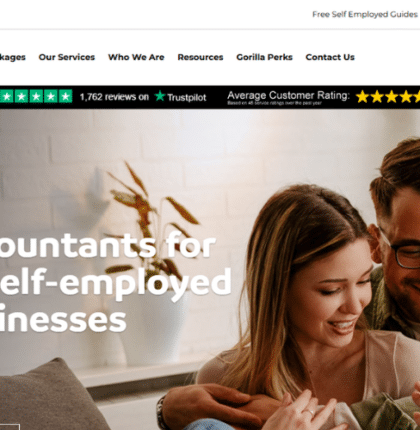Screen dimensions: 420x430
Task: Click the Trustpilot green star logo
Action: point(160,96)
